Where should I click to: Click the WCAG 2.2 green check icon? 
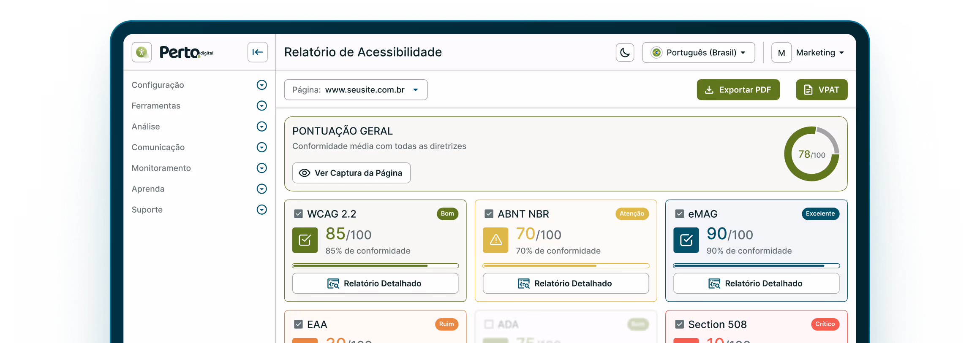pyautogui.click(x=305, y=240)
